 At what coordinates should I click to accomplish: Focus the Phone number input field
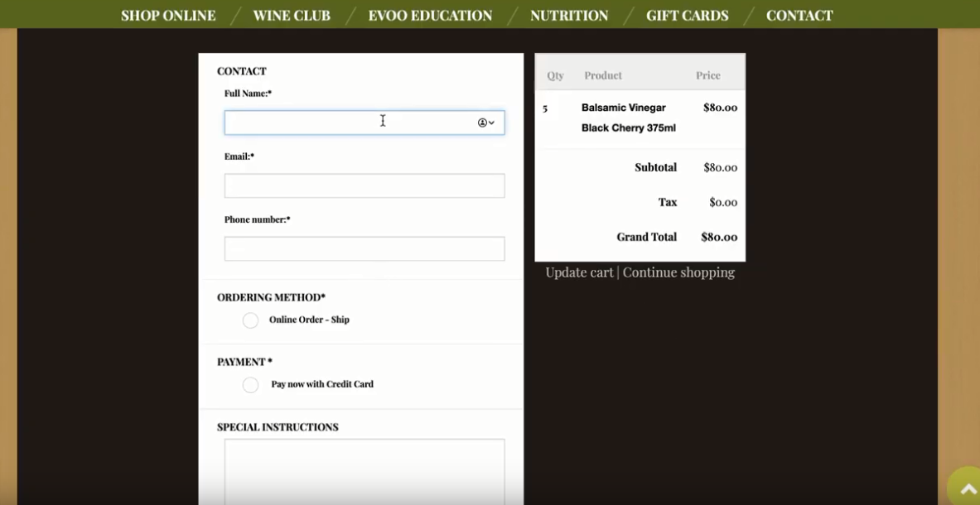pos(364,248)
